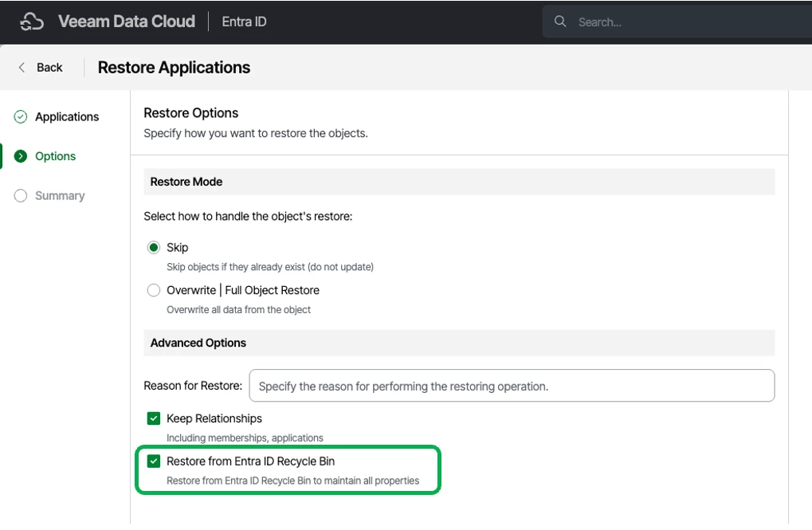812x530 pixels.
Task: Click the Veeam Data Cloud logo icon
Action: coord(32,22)
